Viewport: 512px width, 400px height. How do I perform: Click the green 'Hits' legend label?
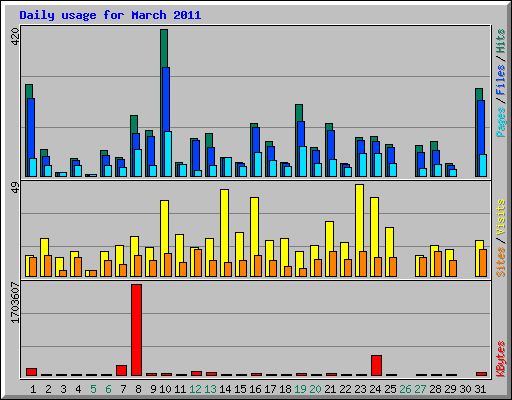pyautogui.click(x=500, y=41)
